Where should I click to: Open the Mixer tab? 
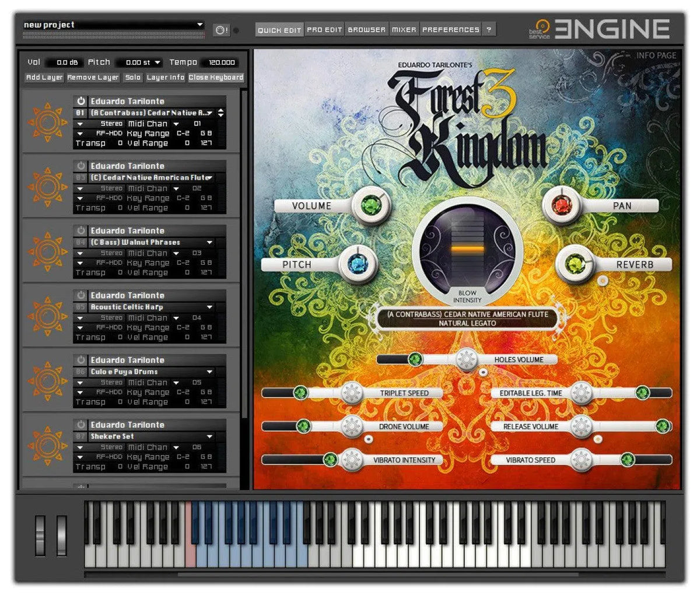tap(404, 30)
